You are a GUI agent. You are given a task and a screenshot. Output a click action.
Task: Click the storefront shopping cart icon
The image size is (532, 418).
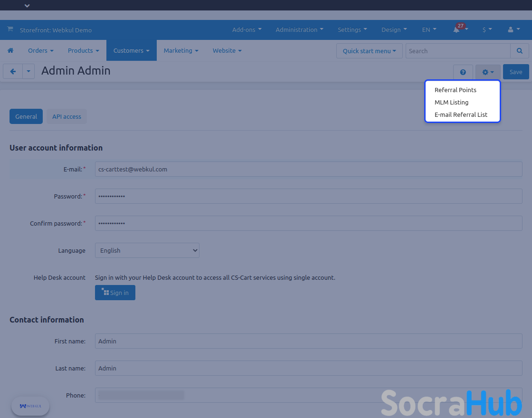(x=10, y=29)
